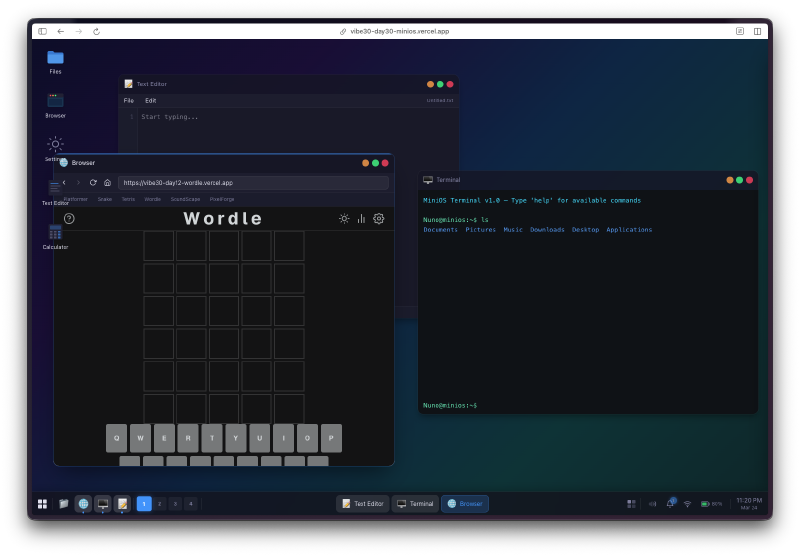Click Documents in Terminal ls output
Image resolution: width=800 pixels, height=556 pixels.
pos(440,230)
